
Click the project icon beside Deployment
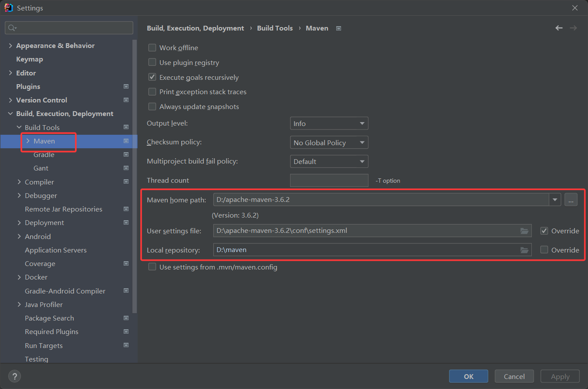[126, 222]
